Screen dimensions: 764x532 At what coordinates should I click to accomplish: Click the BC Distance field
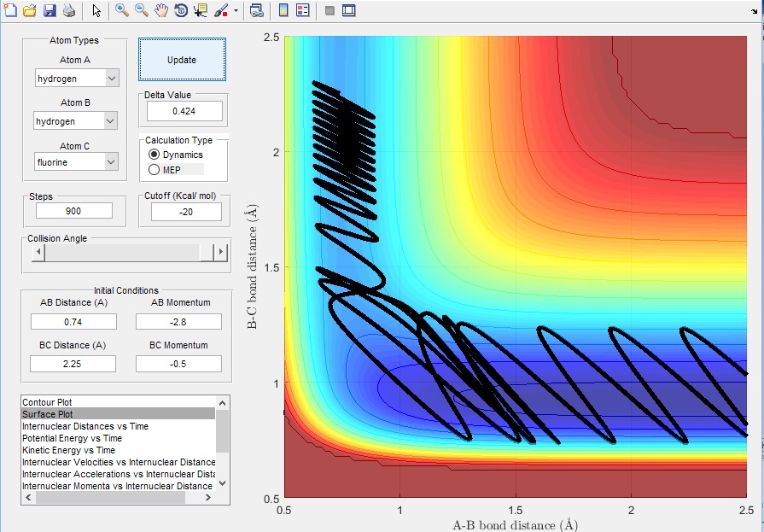73,364
